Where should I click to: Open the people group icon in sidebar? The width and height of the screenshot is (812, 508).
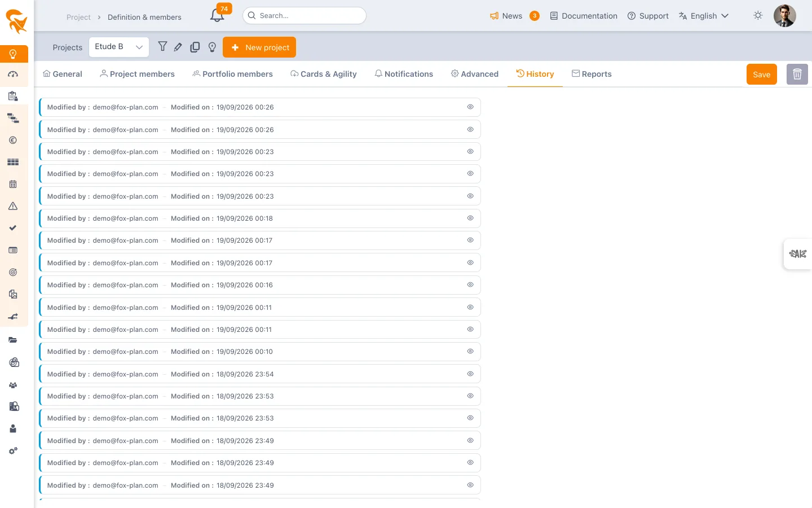point(13,386)
